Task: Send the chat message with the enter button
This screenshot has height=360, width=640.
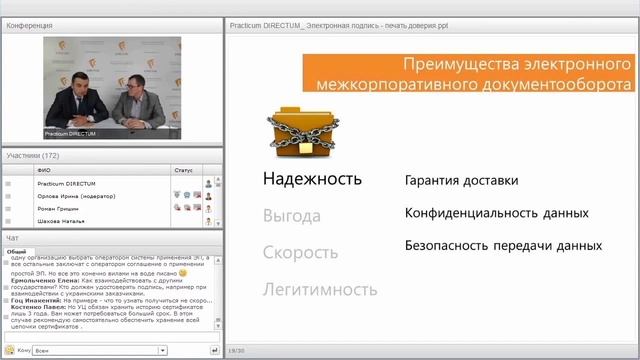Action: pyautogui.click(x=215, y=350)
